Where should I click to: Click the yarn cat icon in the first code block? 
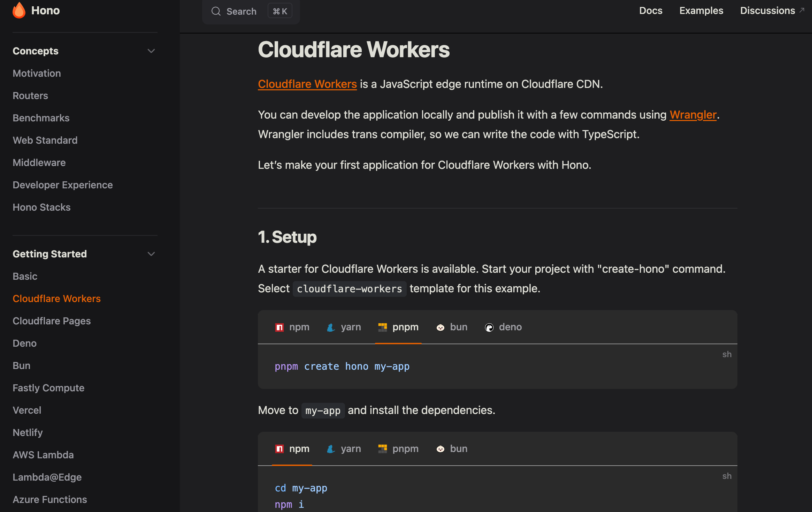(x=331, y=327)
